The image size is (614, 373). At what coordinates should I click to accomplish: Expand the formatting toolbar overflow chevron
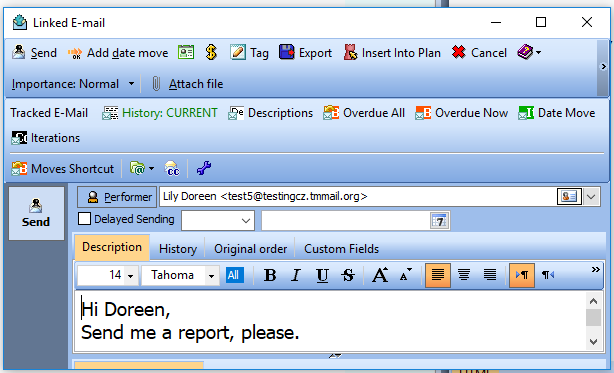pos(596,270)
